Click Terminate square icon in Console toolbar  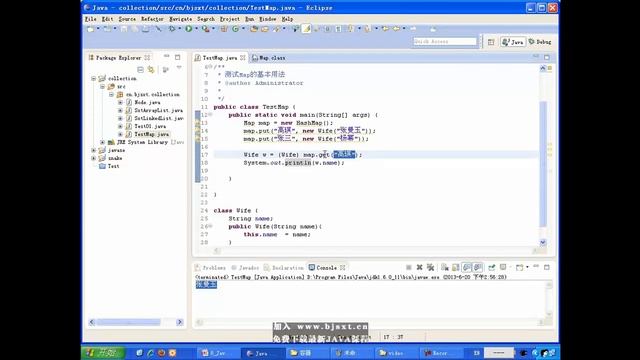[409, 267]
